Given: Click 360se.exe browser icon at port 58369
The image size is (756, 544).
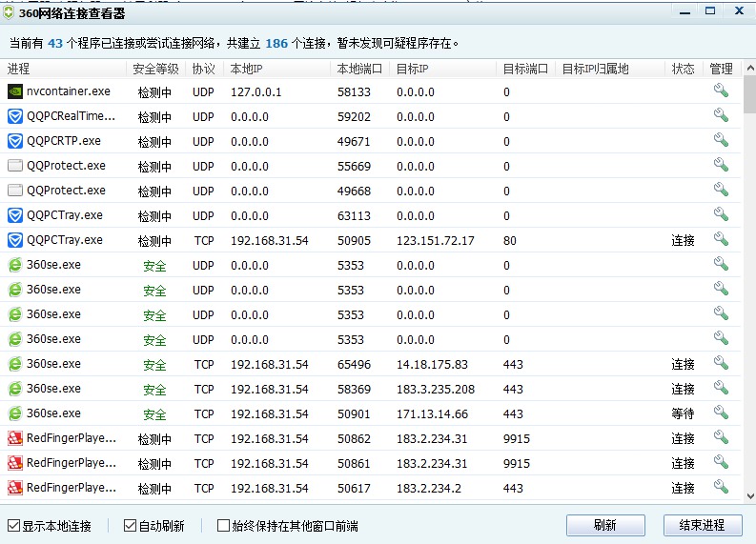Looking at the screenshot, I should 15,389.
